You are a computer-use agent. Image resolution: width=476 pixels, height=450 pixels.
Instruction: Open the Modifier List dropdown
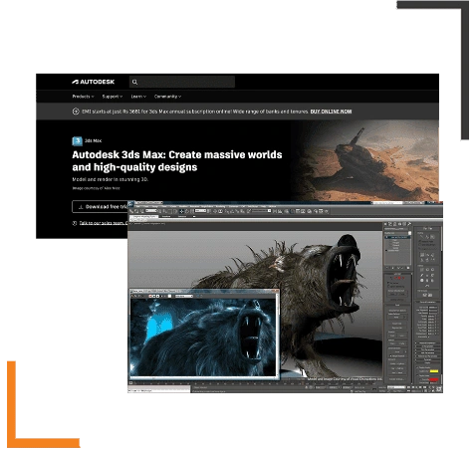pos(397,233)
